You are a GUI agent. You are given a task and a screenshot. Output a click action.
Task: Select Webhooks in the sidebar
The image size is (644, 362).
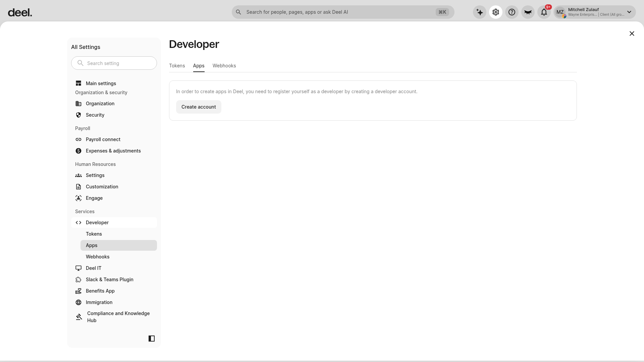coord(119,257)
